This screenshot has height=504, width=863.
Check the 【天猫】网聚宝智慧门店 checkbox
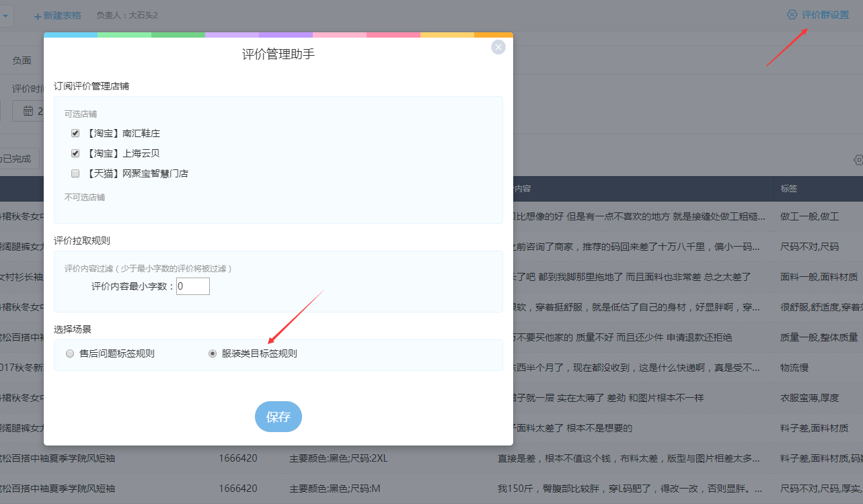click(x=75, y=173)
